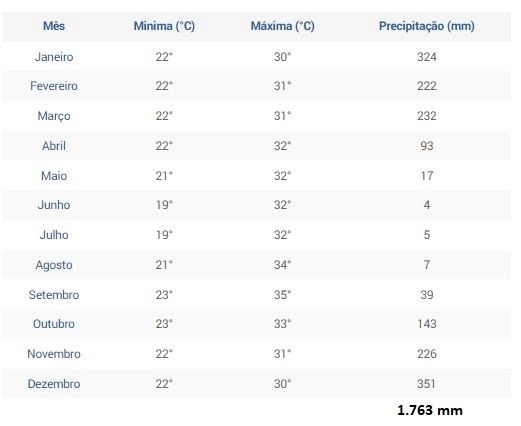Click Janeiro precipitation value 324
Image resolution: width=521 pixels, height=426 pixels.
(427, 57)
